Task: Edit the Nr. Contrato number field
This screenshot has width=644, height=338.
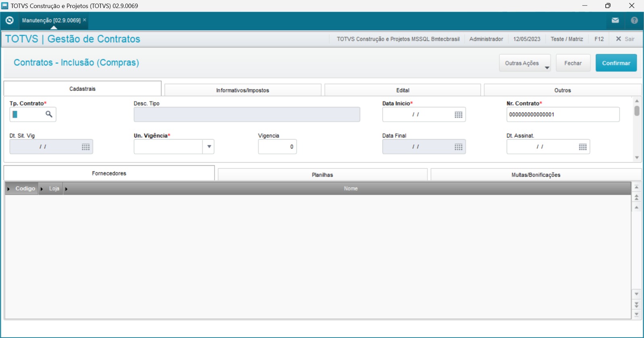Action: click(563, 114)
